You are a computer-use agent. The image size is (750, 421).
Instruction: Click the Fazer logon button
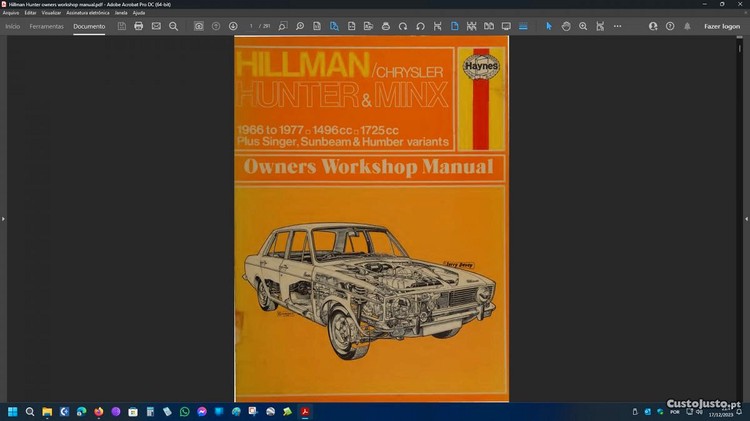(x=722, y=26)
